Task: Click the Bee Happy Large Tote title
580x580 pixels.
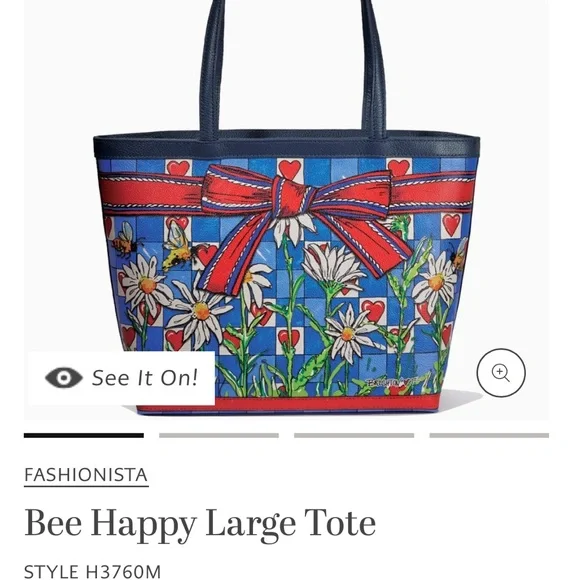Action: pyautogui.click(x=200, y=524)
